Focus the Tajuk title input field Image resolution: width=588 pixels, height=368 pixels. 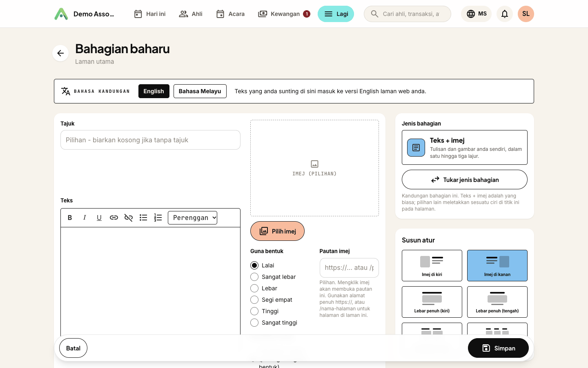(150, 140)
